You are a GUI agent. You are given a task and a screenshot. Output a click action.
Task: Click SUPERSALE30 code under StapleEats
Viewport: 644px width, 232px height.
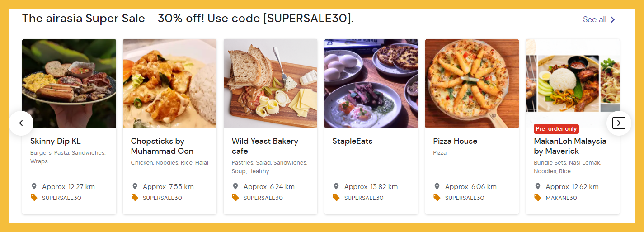[x=364, y=198]
